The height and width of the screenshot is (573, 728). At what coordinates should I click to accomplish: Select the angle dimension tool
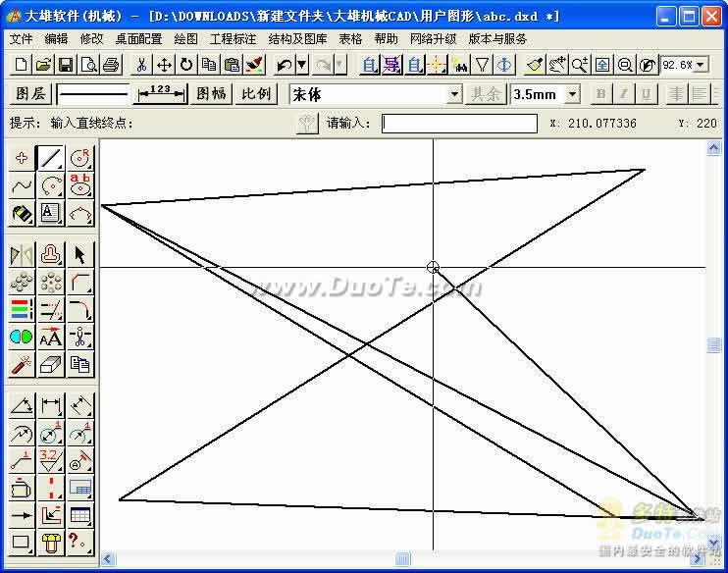pyautogui.click(x=22, y=406)
